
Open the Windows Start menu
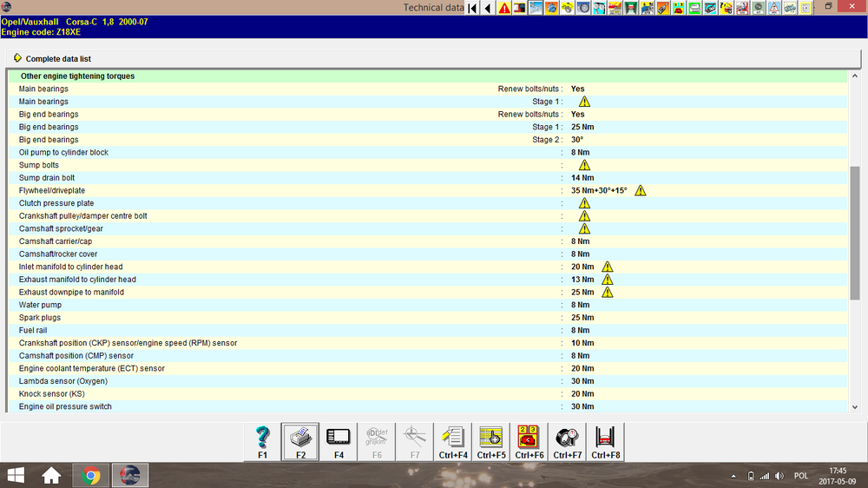(15, 475)
